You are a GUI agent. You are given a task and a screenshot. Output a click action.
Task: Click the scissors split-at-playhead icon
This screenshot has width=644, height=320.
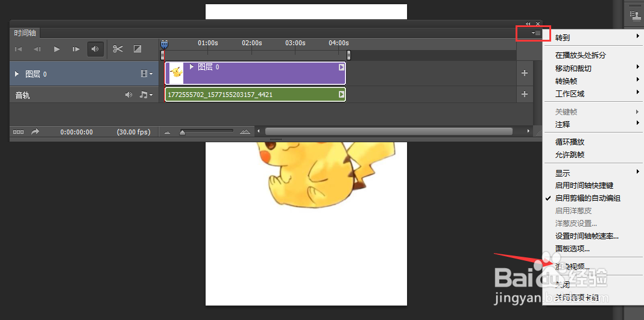pos(118,49)
